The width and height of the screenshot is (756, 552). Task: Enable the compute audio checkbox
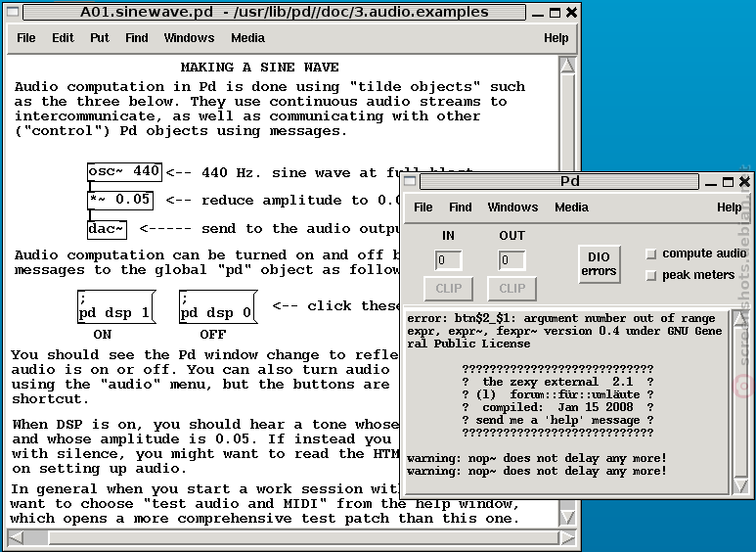pos(651,253)
